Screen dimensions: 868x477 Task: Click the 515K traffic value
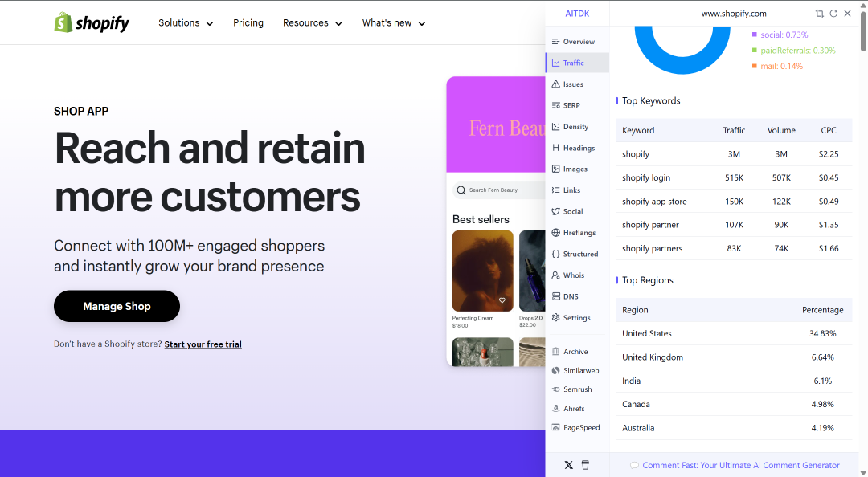pyautogui.click(x=734, y=177)
